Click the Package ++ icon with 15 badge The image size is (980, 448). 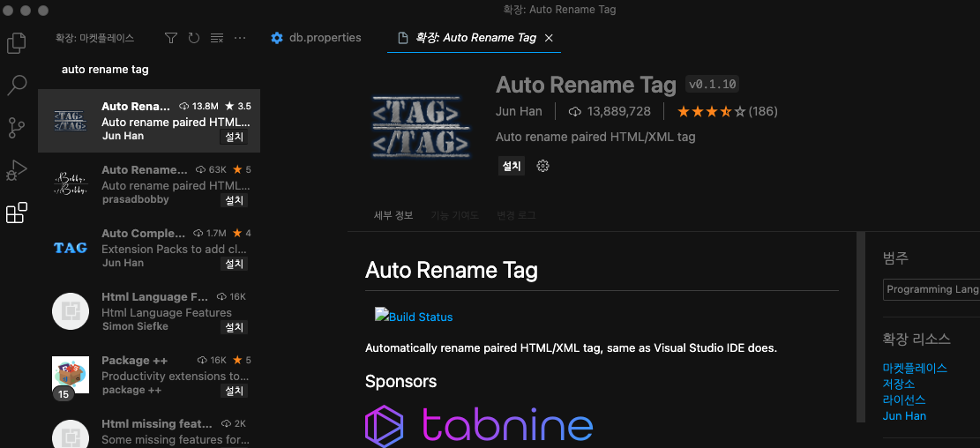point(70,377)
